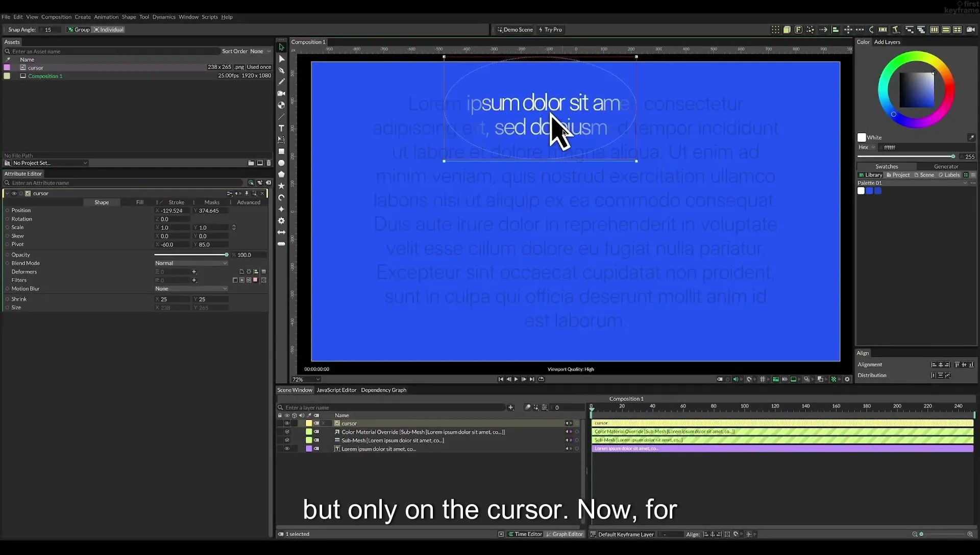Viewport: 980px width, 555px height.
Task: Select the camera tool in toolbar
Action: [x=281, y=93]
